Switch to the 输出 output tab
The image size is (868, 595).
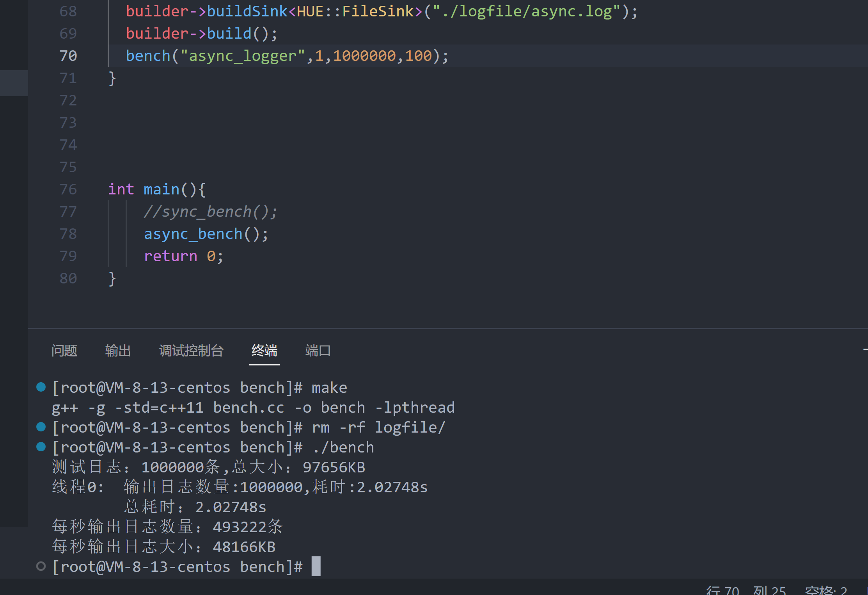(118, 350)
